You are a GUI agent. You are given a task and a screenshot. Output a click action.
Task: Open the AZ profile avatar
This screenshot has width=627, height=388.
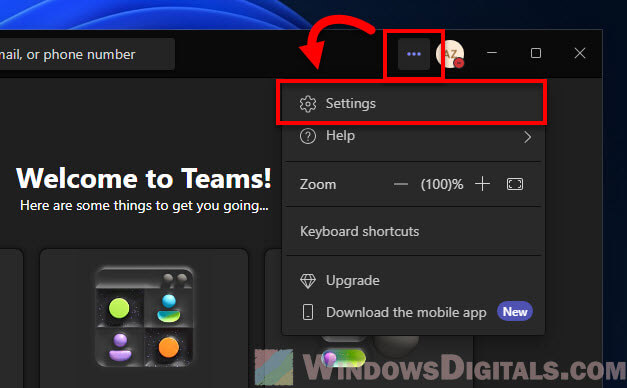click(x=450, y=54)
